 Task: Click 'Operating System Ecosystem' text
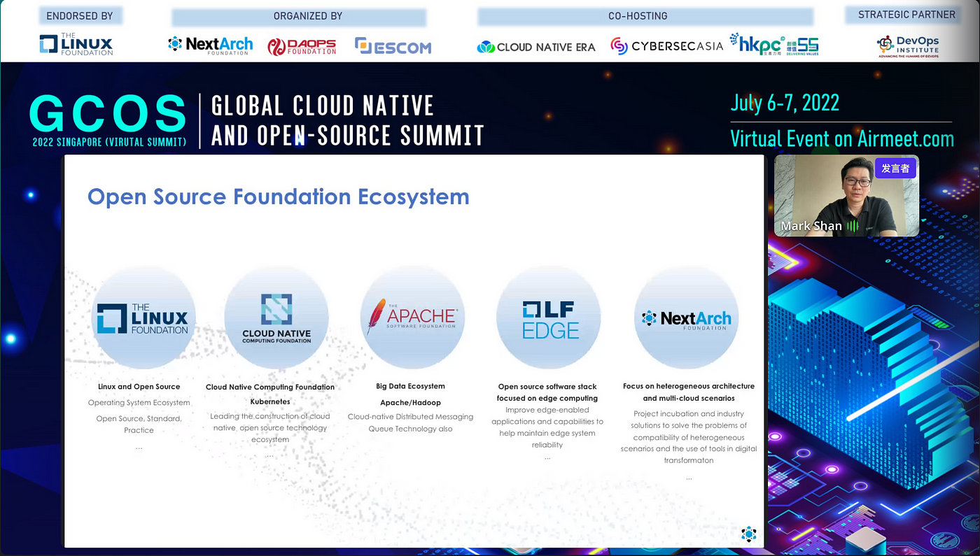pyautogui.click(x=139, y=403)
